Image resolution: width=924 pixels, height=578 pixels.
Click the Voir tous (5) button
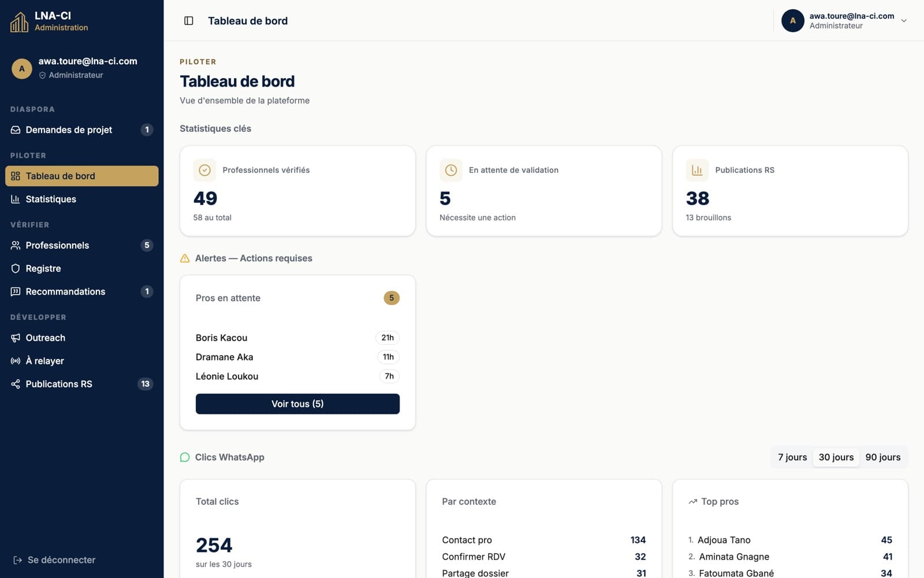[297, 404]
